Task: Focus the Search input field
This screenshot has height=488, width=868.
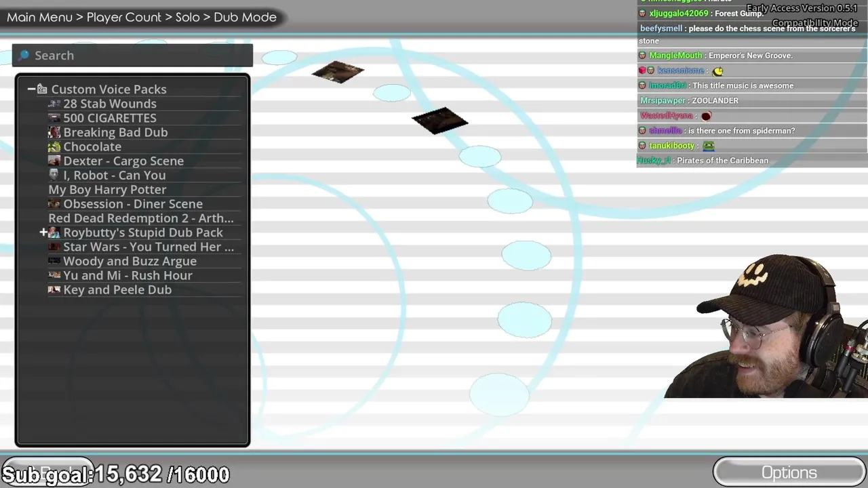Action: [x=132, y=55]
